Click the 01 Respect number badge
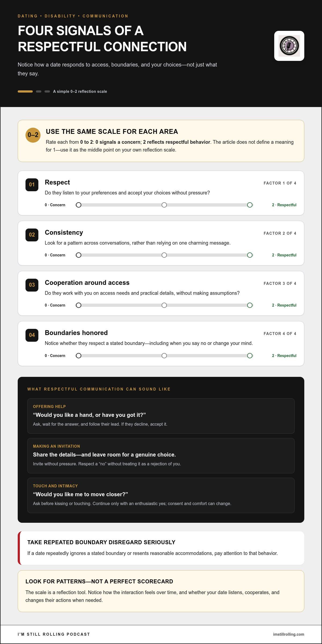 tap(32, 185)
